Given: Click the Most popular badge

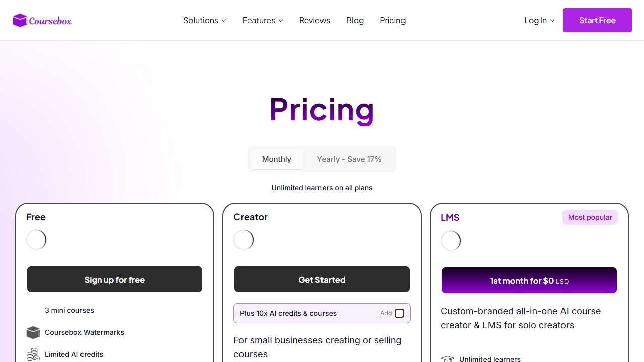Looking at the screenshot, I should tap(590, 217).
